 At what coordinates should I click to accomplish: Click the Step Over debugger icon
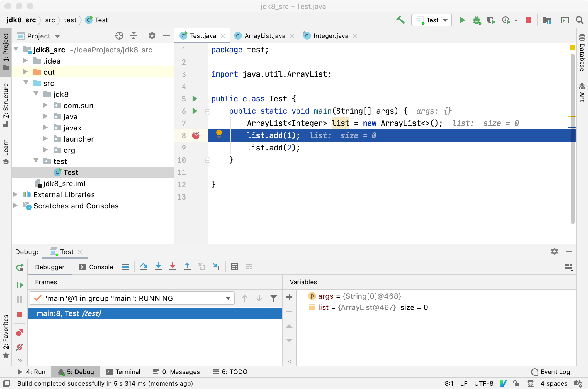[x=144, y=267]
